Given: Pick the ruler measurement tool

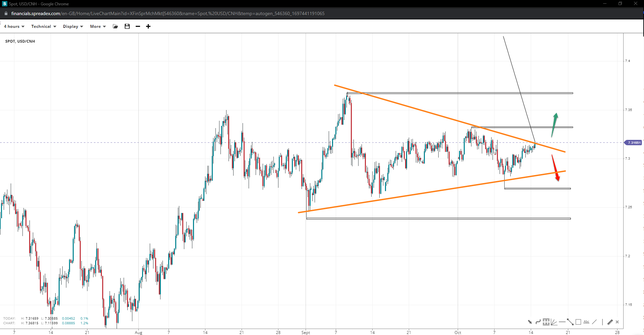Looking at the screenshot, I should 610,322.
